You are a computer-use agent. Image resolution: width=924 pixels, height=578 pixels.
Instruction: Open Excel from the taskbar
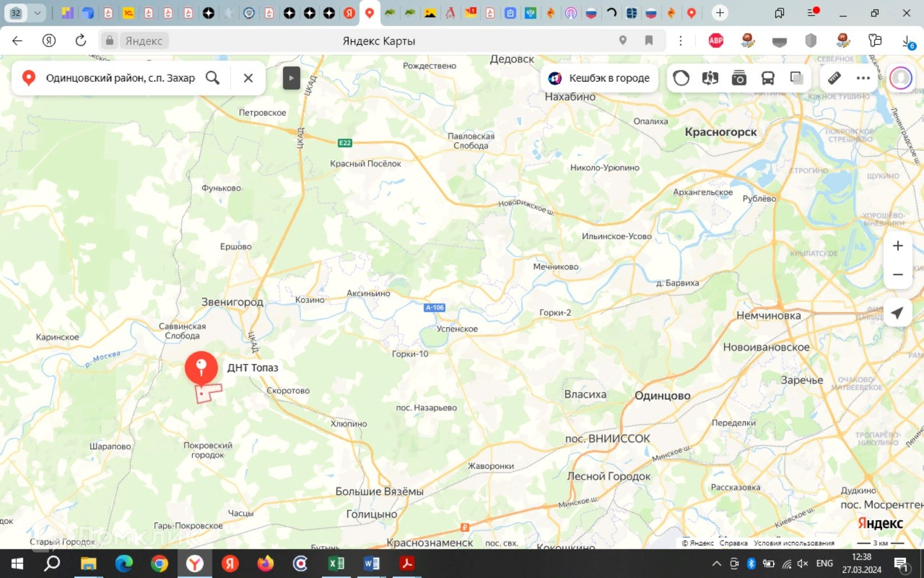[336, 563]
